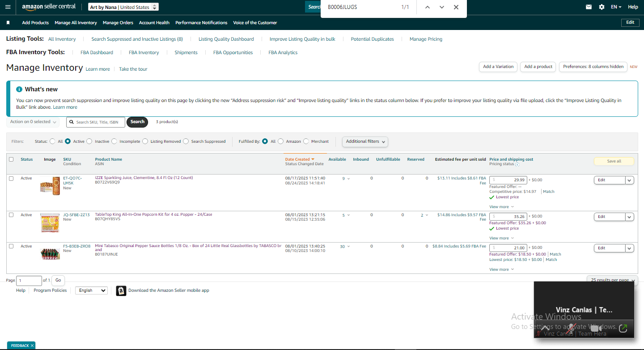Open the IZZE Sparkling Juice product thumbnail
The width and height of the screenshot is (644, 350).
[50, 185]
